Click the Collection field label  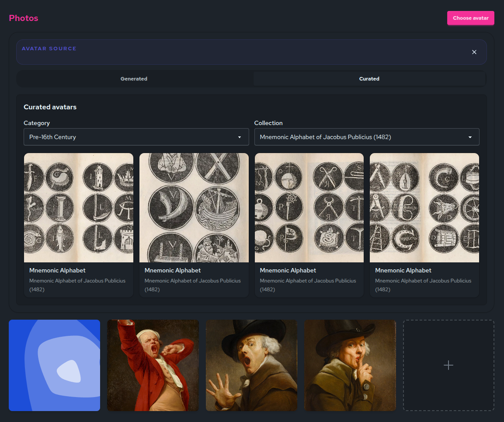pyautogui.click(x=268, y=123)
